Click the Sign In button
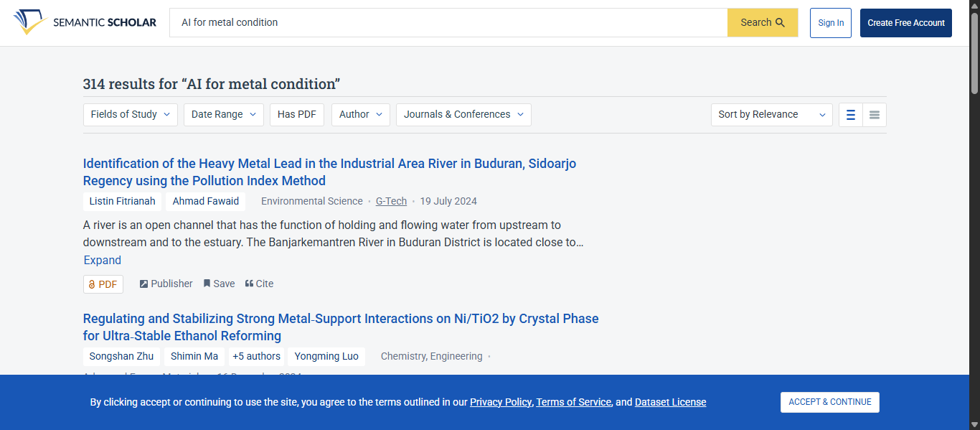This screenshot has height=430, width=980. pos(831,23)
